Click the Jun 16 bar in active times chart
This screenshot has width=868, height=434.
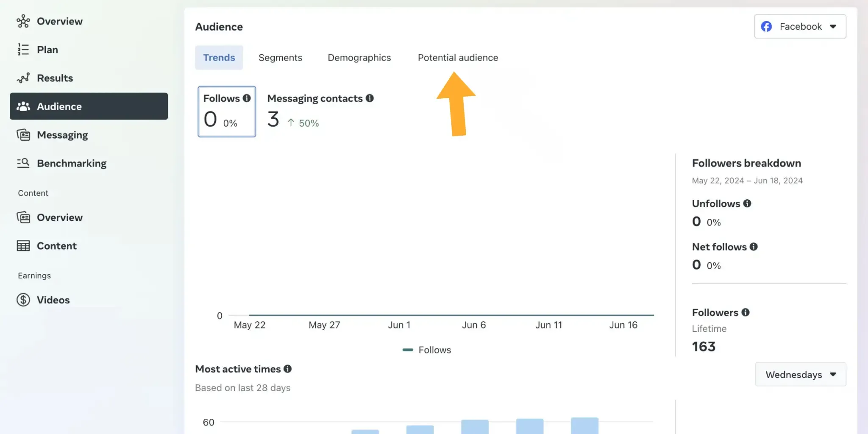click(x=584, y=426)
